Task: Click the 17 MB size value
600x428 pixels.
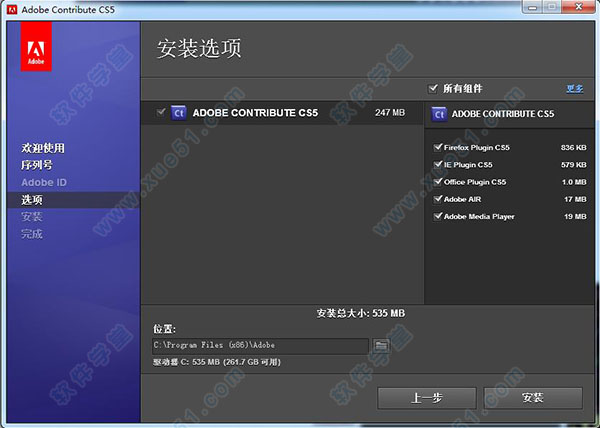Action: point(575,199)
